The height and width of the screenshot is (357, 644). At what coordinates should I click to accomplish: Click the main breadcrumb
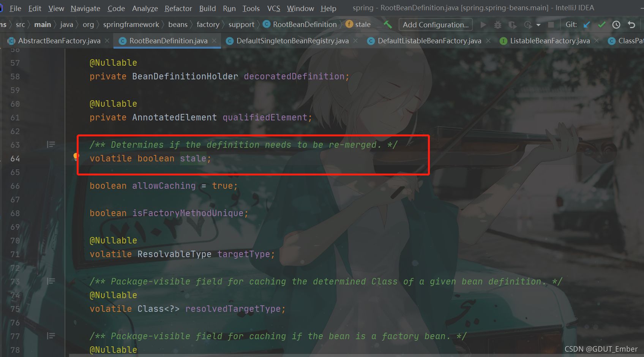point(43,25)
